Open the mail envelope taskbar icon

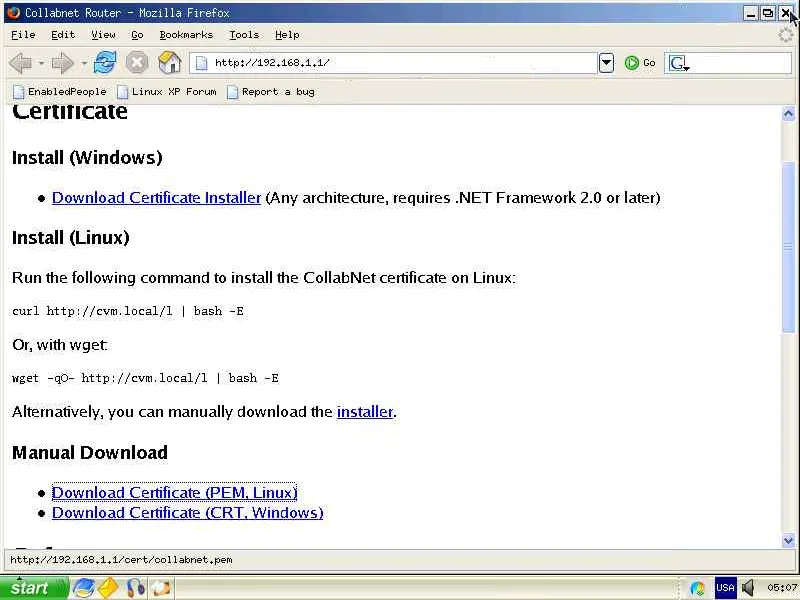[x=109, y=588]
